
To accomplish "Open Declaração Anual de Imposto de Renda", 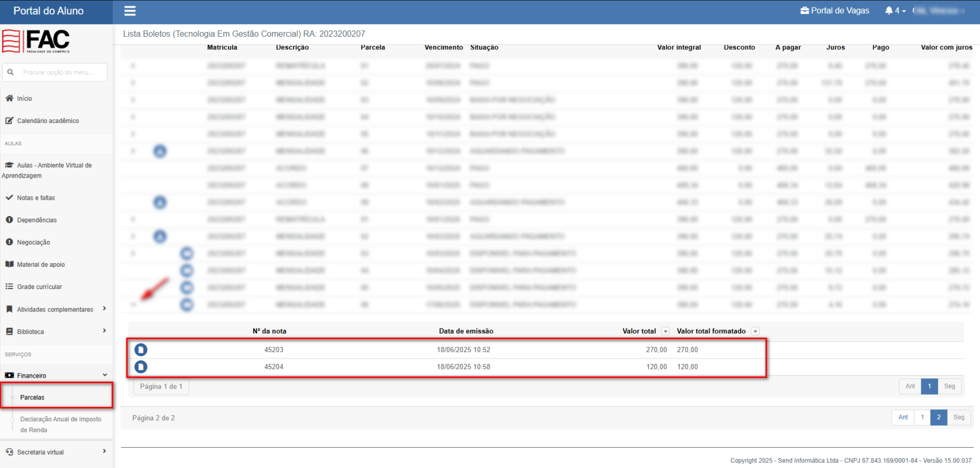I will (61, 424).
